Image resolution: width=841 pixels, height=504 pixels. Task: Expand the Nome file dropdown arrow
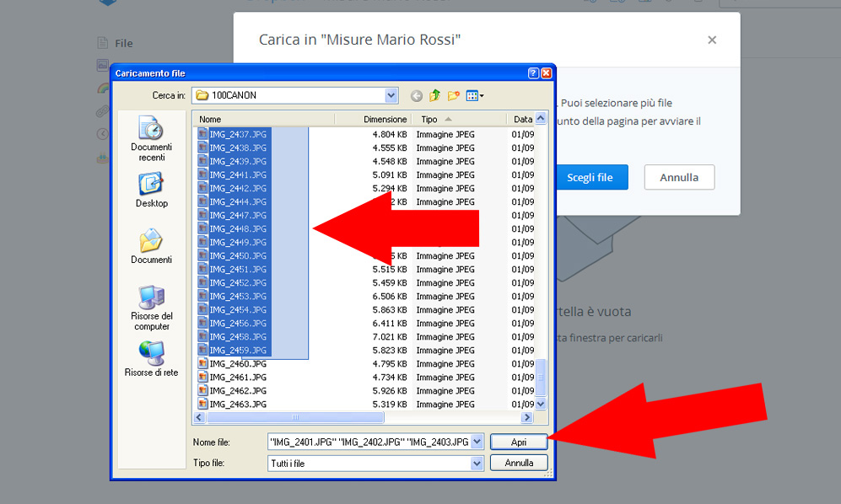[x=477, y=442]
